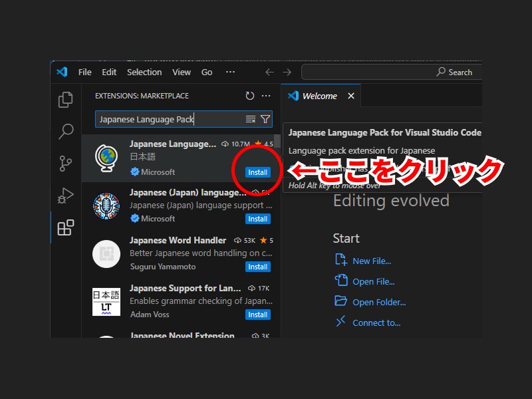Screen dimensions: 532x399
Task: Open the Selection menu
Action: tap(144, 72)
